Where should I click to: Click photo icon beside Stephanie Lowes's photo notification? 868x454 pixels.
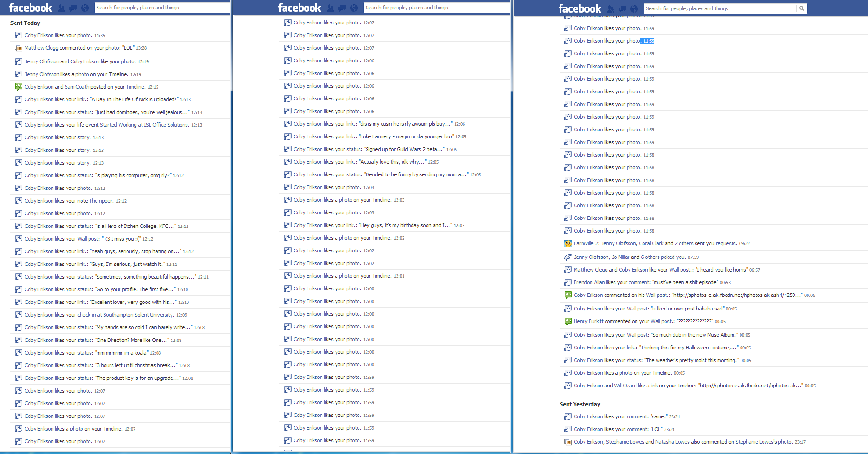568,442
